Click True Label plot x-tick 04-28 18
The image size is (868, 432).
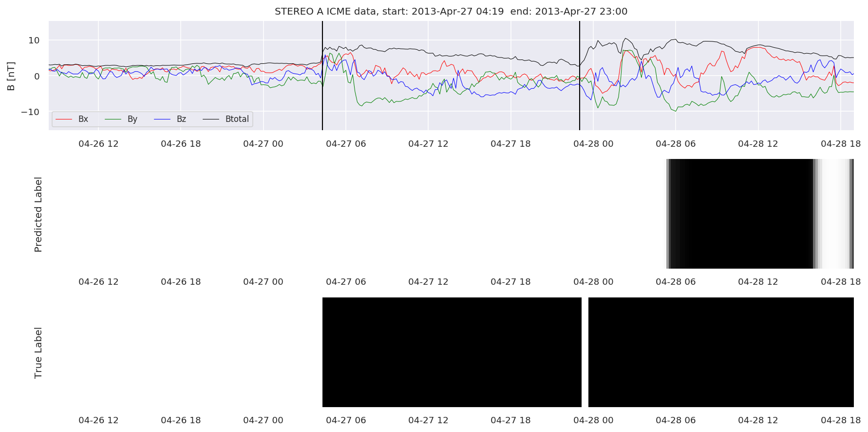(x=841, y=420)
